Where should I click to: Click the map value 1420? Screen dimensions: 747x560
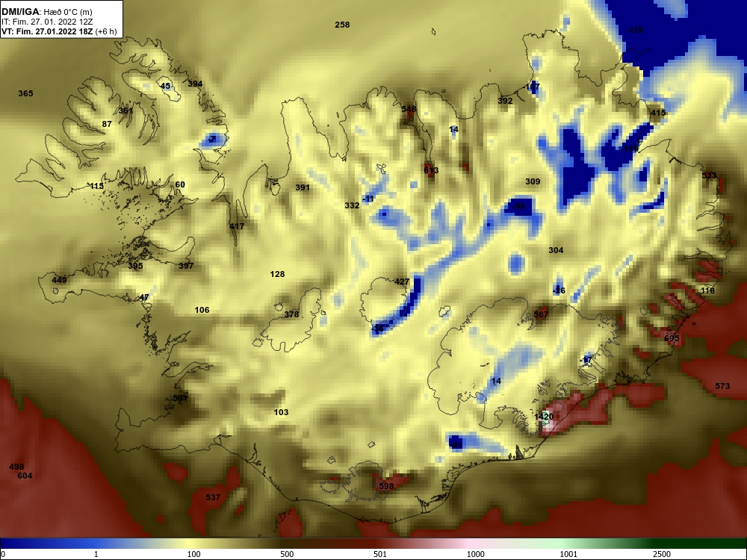click(544, 417)
